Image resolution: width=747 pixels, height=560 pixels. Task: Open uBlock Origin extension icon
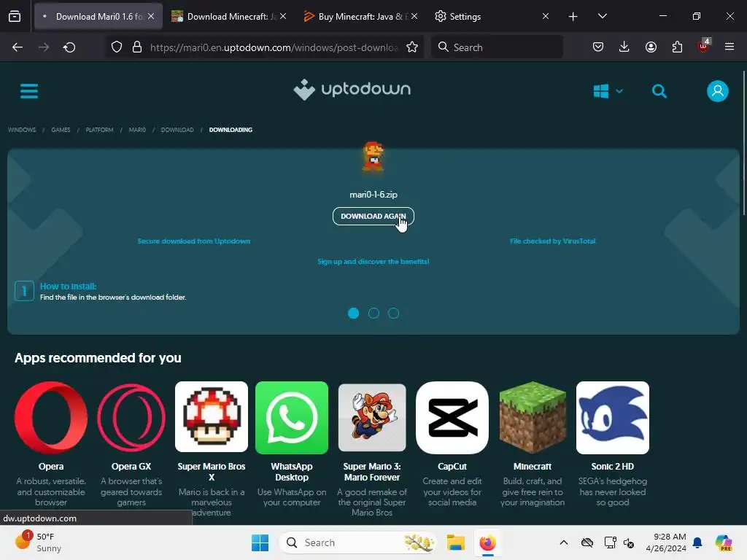tap(704, 46)
